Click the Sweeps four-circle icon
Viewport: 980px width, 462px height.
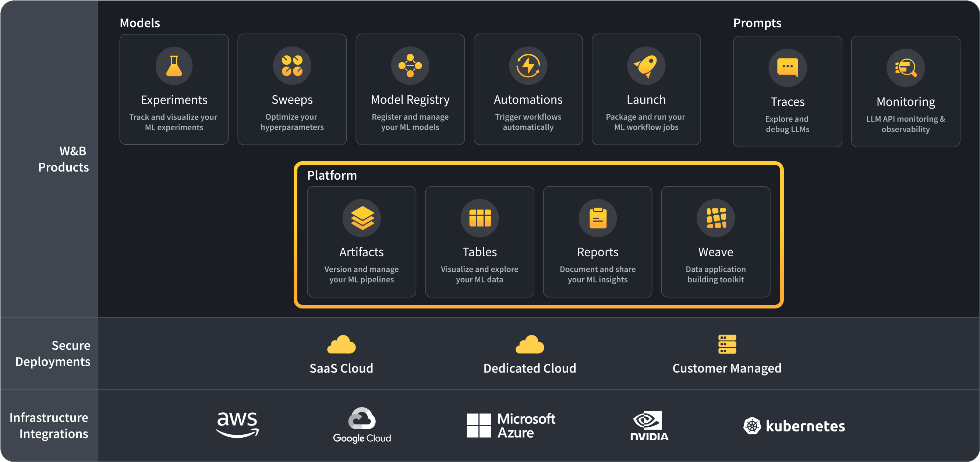292,66
